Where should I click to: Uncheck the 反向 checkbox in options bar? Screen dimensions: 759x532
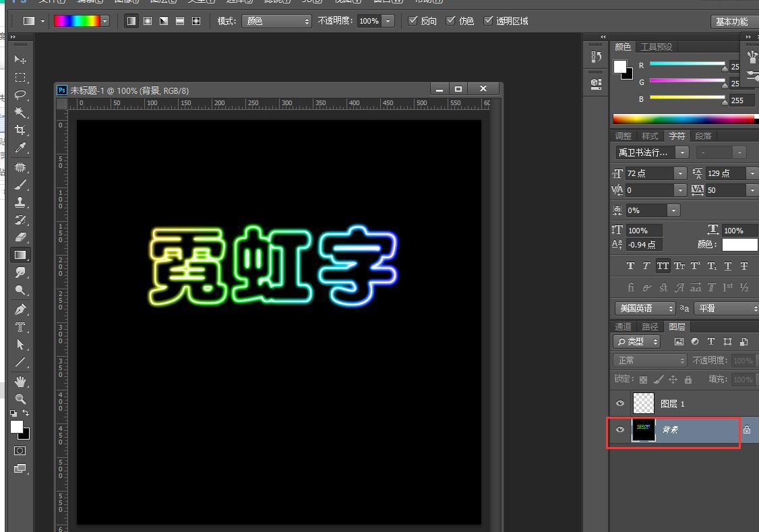(x=414, y=21)
